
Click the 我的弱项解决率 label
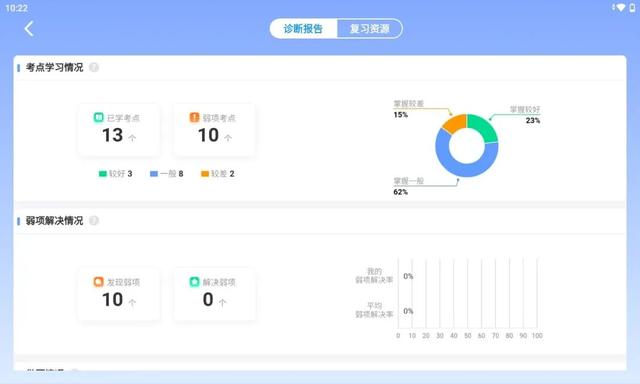pyautogui.click(x=374, y=276)
